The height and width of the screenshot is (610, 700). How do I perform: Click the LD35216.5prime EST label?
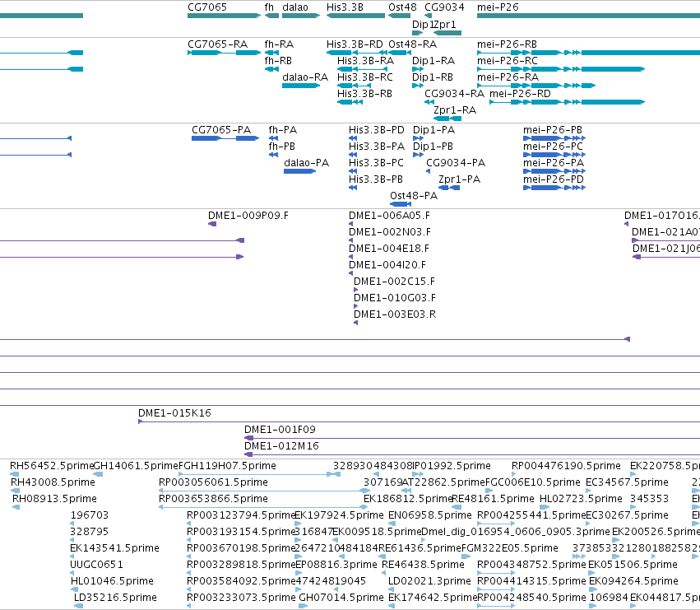tap(115, 598)
